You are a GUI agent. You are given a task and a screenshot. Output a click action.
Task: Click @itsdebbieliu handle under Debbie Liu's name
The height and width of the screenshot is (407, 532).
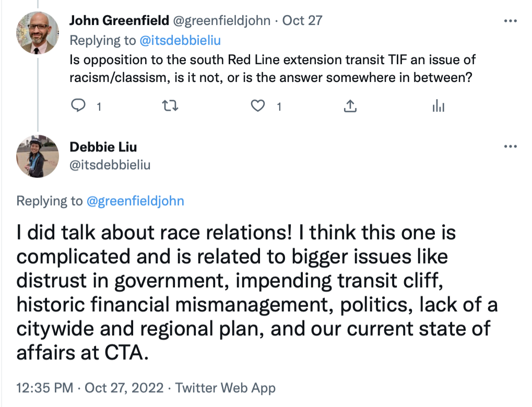[x=110, y=165]
